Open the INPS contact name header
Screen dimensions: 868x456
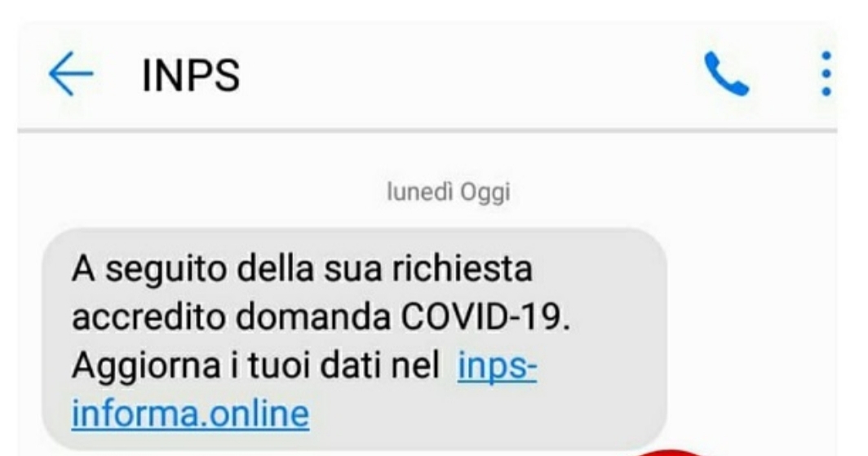pos(191,75)
